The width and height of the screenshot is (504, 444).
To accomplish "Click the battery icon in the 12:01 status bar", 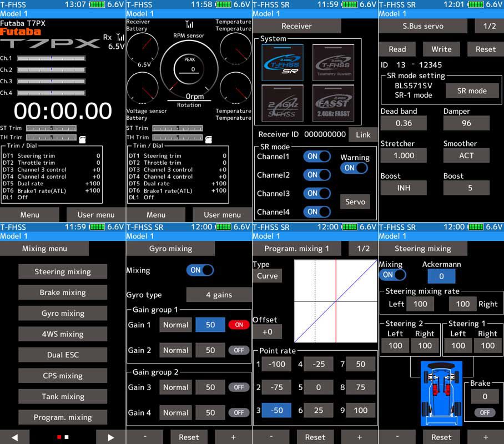I will [x=476, y=4].
